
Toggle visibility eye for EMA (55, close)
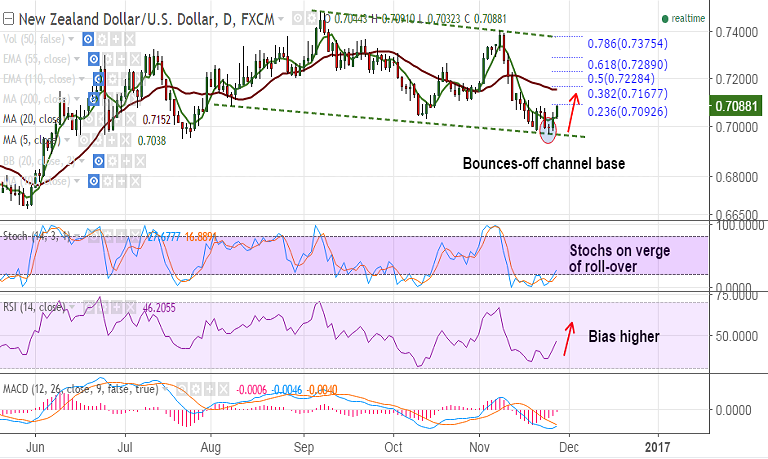click(x=94, y=59)
